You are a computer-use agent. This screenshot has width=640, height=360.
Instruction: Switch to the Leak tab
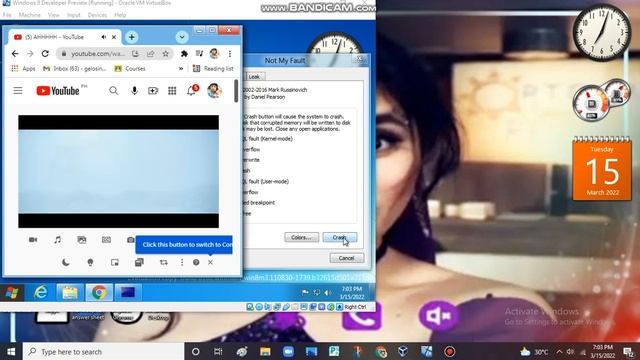(x=254, y=76)
